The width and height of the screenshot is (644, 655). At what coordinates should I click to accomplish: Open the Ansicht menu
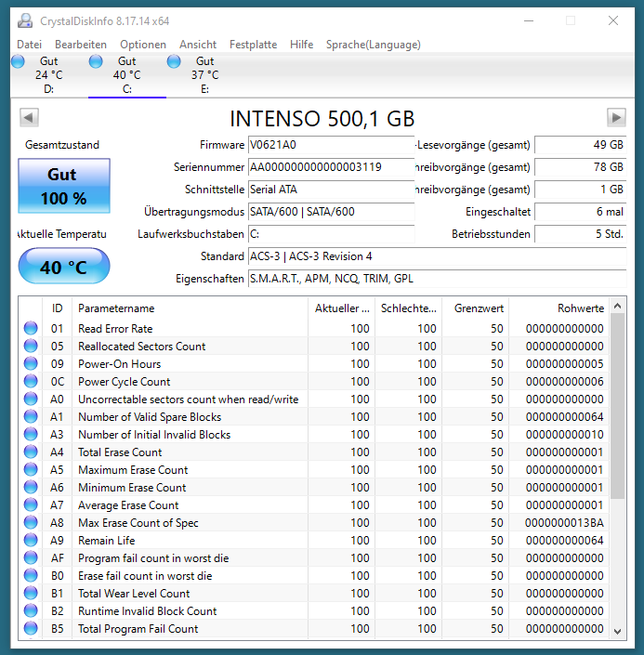(x=198, y=45)
